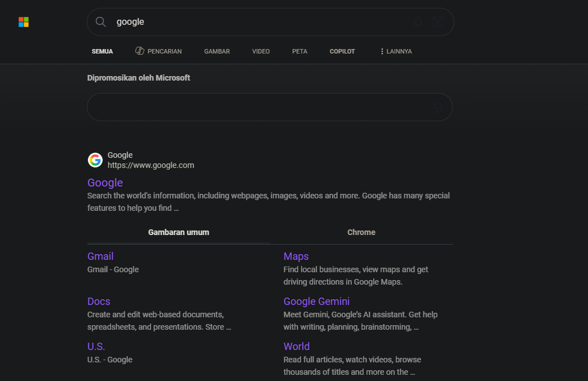Click the Copilot icon next to PENCARIAN
This screenshot has width=588, height=381.
139,51
